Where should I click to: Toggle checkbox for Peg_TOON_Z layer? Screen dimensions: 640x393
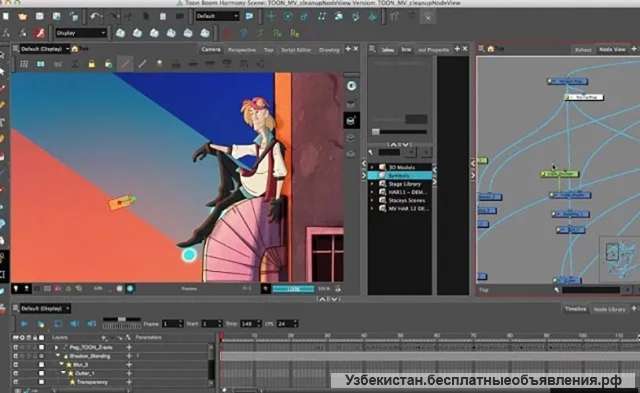tap(41, 348)
